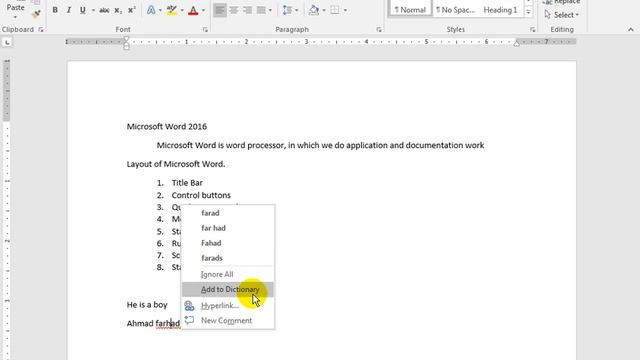640x360 pixels.
Task: Open Text Effects dropdown arrow
Action: coord(160,10)
